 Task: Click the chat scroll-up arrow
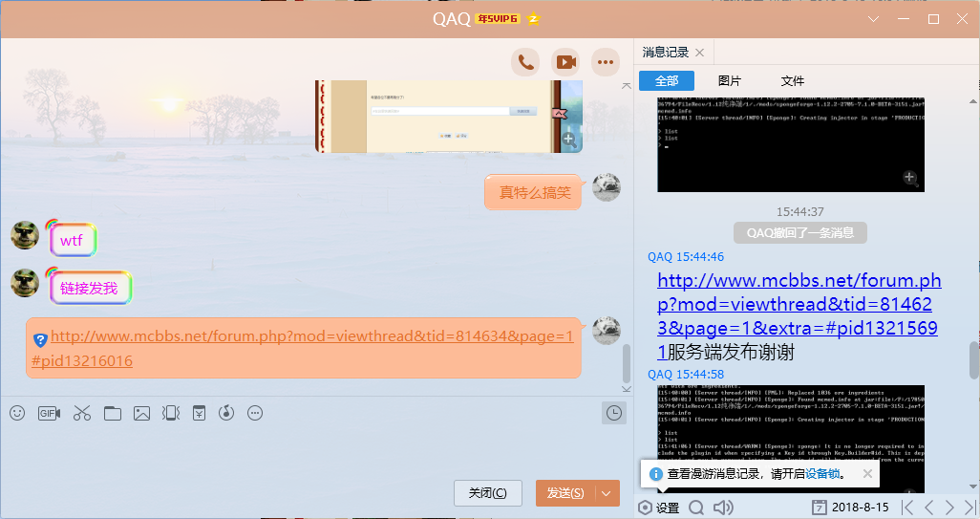[x=627, y=86]
